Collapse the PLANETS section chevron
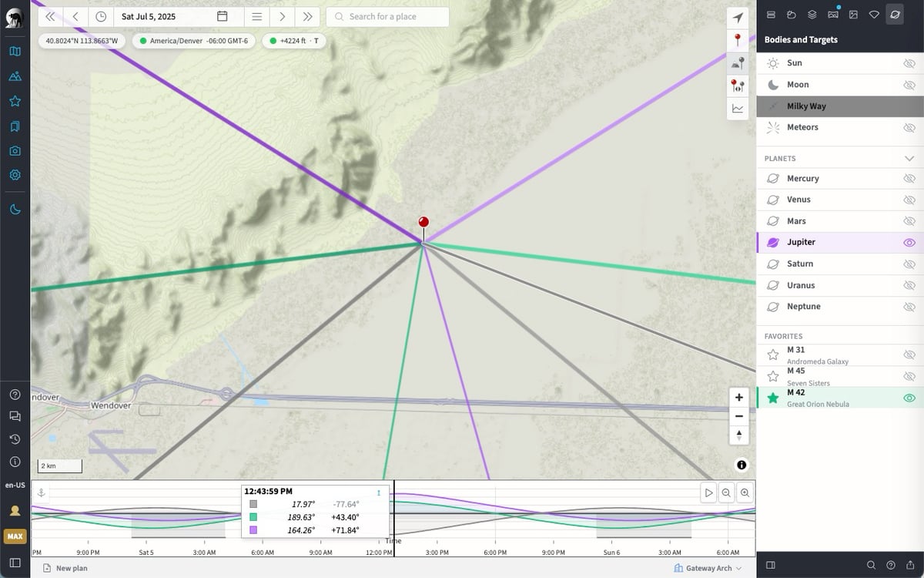This screenshot has width=924, height=578. click(909, 158)
